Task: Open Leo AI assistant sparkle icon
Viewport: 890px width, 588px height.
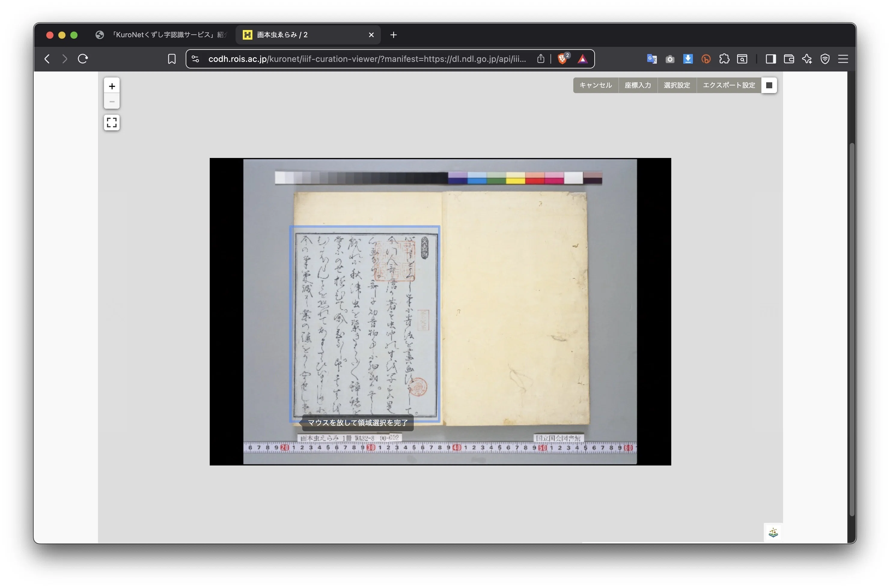Action: tap(807, 59)
